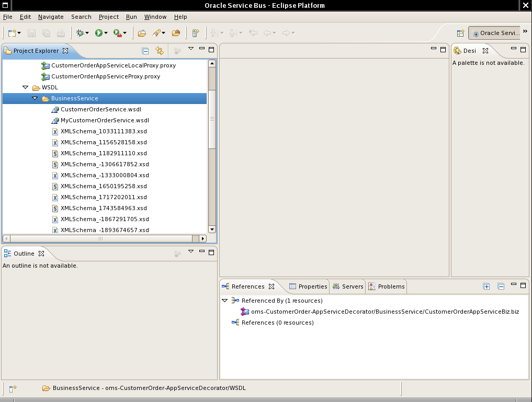Click the Save toolbar icon
This screenshot has height=402, width=532.
(x=31, y=33)
